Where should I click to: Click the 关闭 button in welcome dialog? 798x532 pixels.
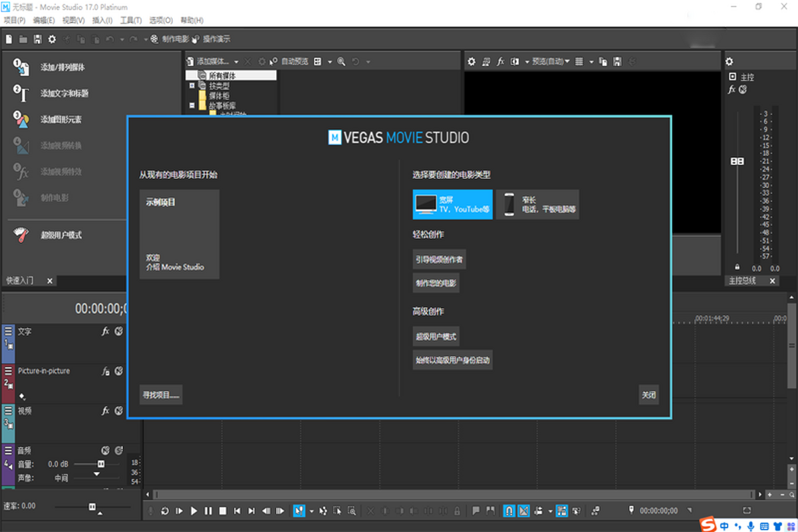point(648,395)
